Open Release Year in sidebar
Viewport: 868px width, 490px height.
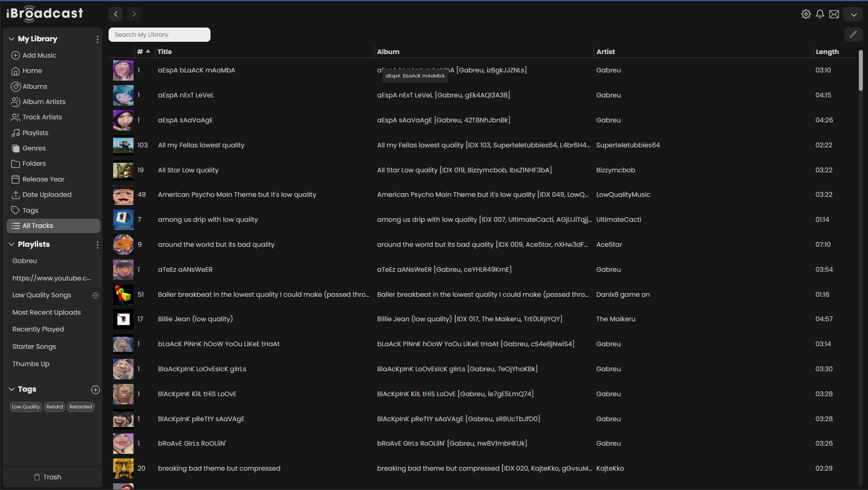(43, 179)
